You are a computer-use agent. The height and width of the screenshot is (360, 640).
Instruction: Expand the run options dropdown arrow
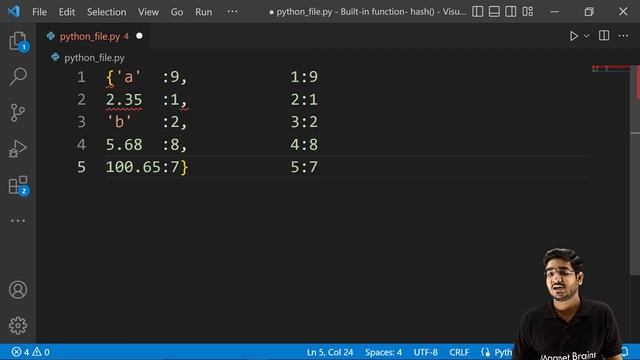tap(587, 36)
